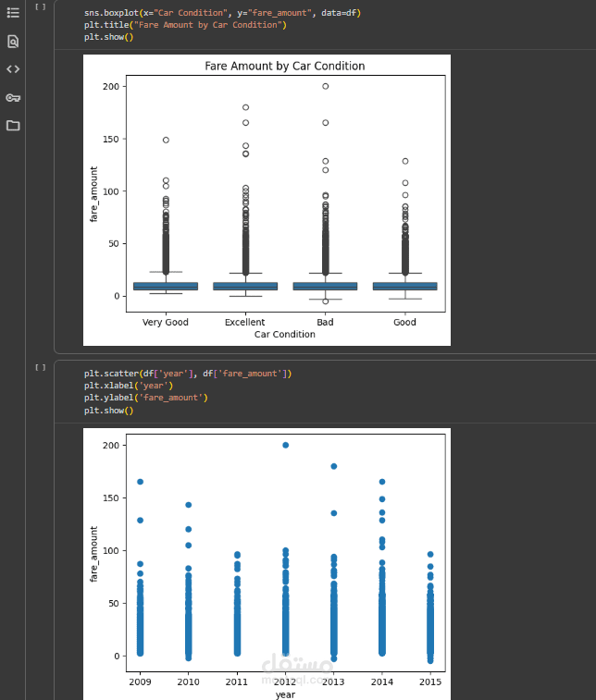Click the 'Excellent' axis label

(245, 323)
